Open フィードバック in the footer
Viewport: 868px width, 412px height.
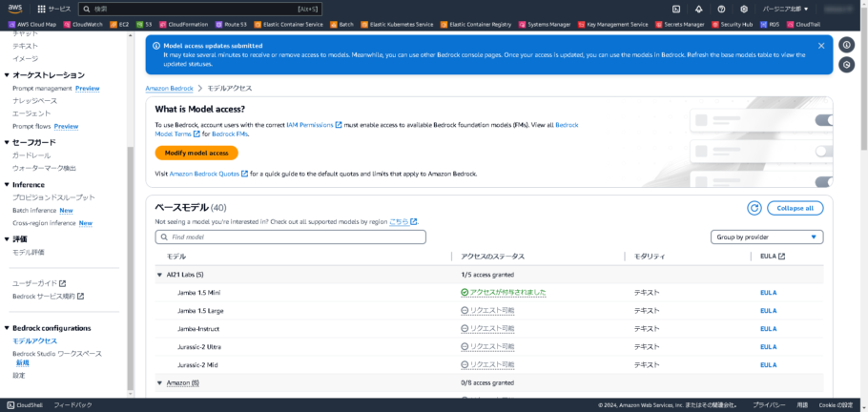(72, 404)
